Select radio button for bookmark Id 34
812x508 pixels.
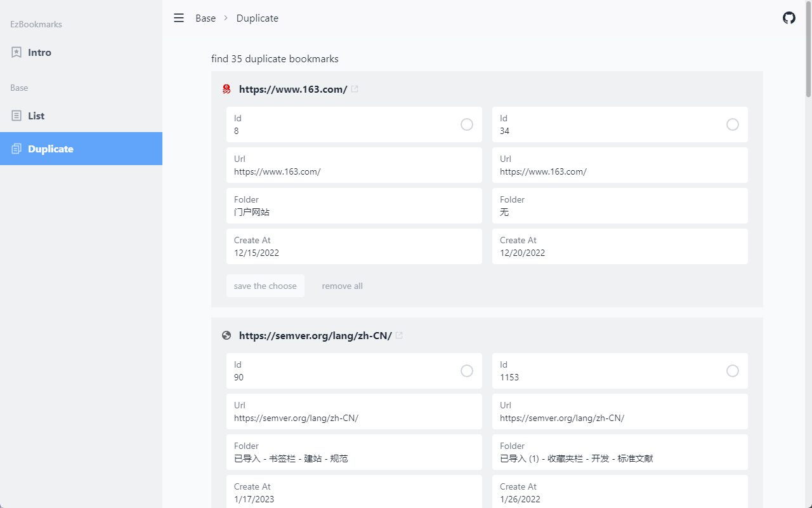(x=733, y=124)
